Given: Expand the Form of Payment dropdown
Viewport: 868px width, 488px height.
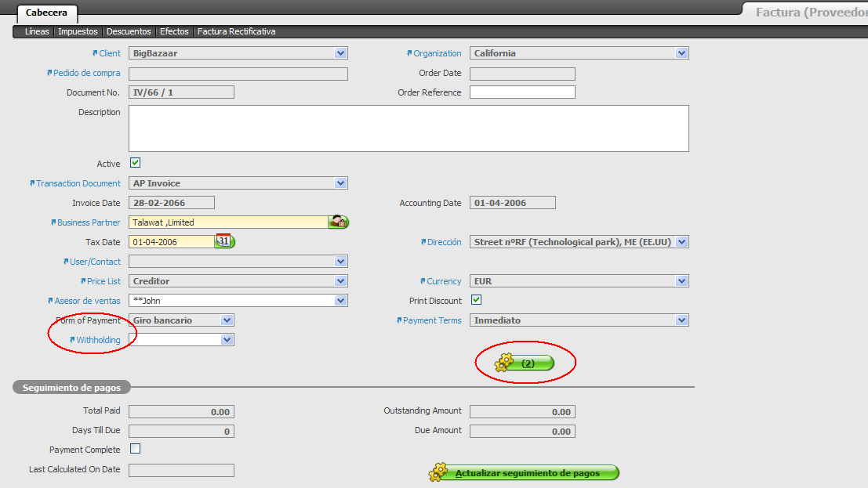Looking at the screenshot, I should [227, 320].
